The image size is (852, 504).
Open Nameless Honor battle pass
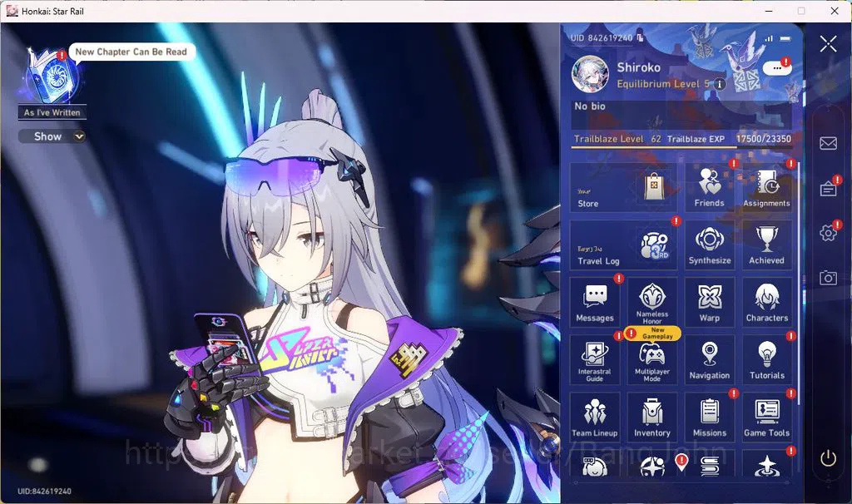(x=652, y=303)
